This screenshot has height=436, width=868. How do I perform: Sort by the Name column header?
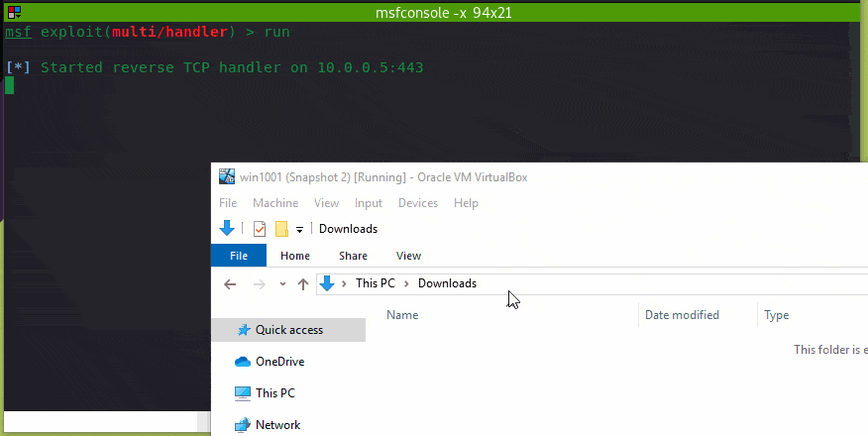click(x=402, y=315)
